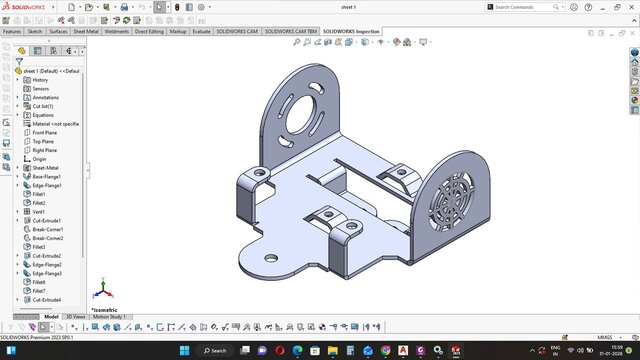Click the View Settings monitor icon
The width and height of the screenshot is (640, 360).
pos(423,42)
